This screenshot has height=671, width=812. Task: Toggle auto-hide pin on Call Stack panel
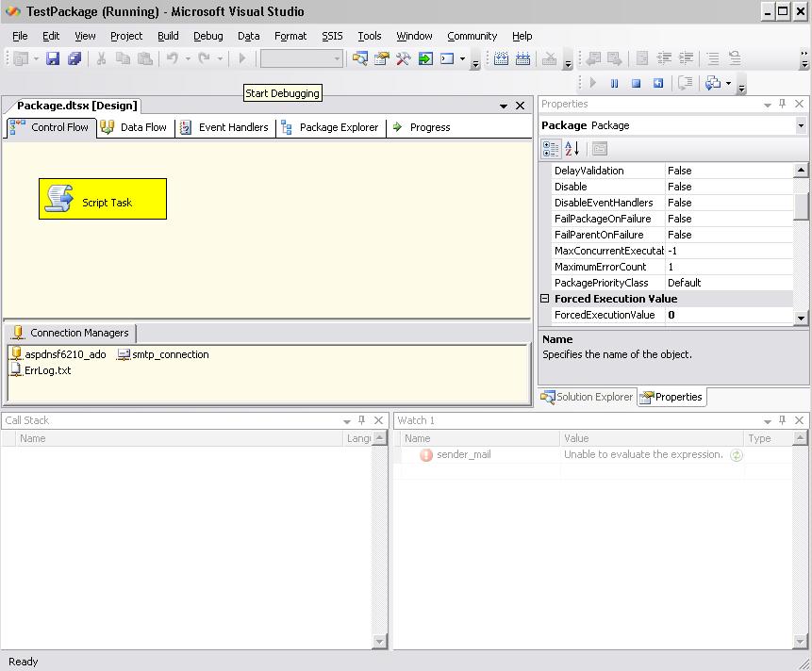click(361, 420)
